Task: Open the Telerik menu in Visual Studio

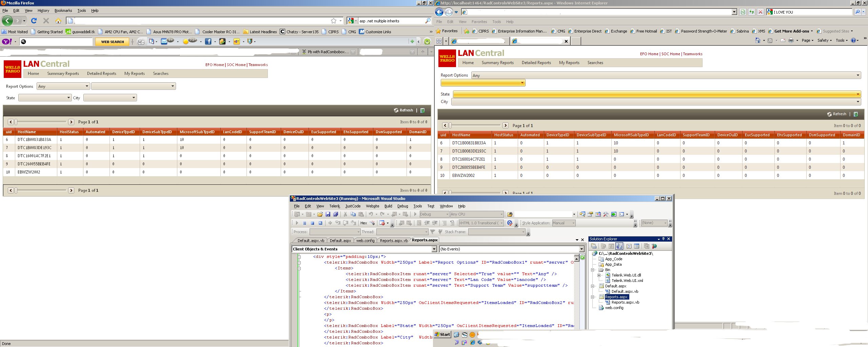Action: point(335,206)
